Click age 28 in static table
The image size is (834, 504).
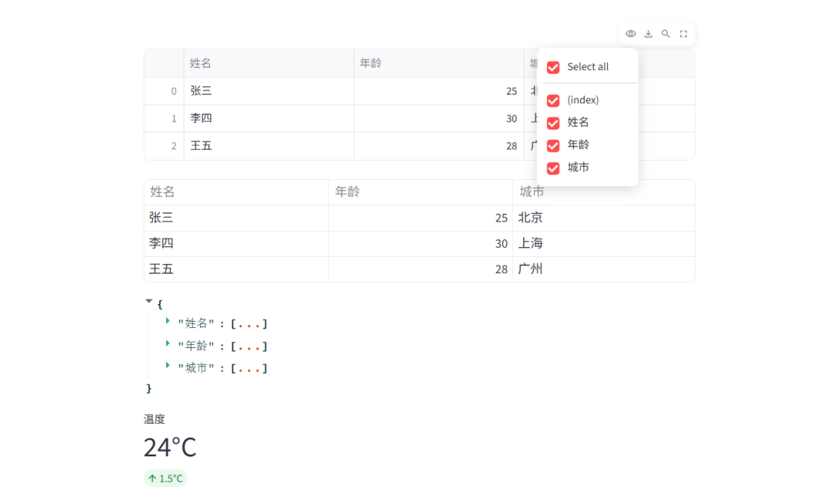click(420, 269)
